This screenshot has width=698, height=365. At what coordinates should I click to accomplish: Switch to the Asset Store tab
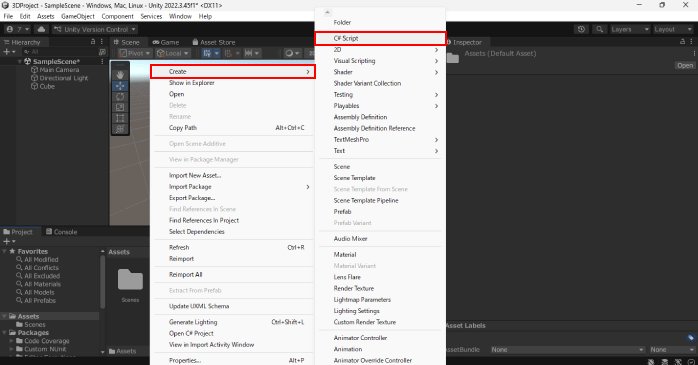coord(214,42)
